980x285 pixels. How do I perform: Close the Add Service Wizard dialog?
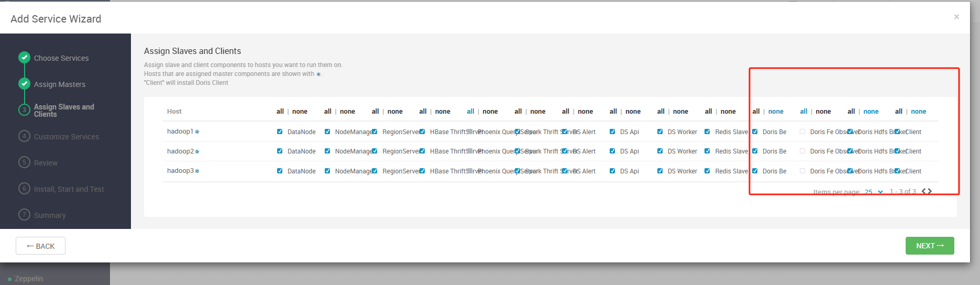(x=956, y=17)
